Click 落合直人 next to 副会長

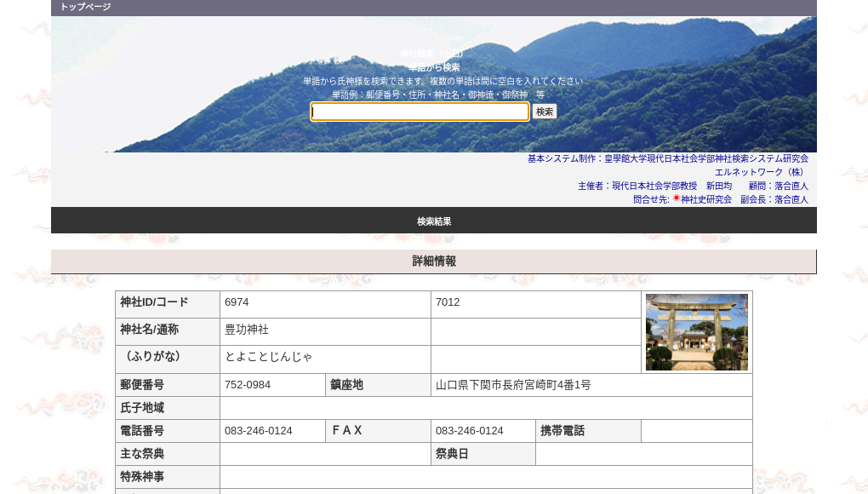pyautogui.click(x=791, y=198)
